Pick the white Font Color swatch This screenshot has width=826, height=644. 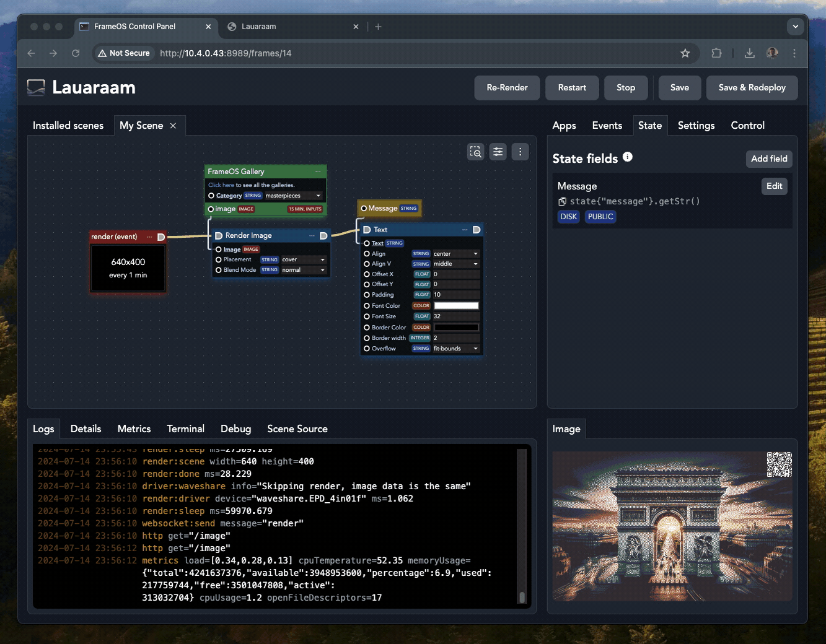tap(456, 306)
